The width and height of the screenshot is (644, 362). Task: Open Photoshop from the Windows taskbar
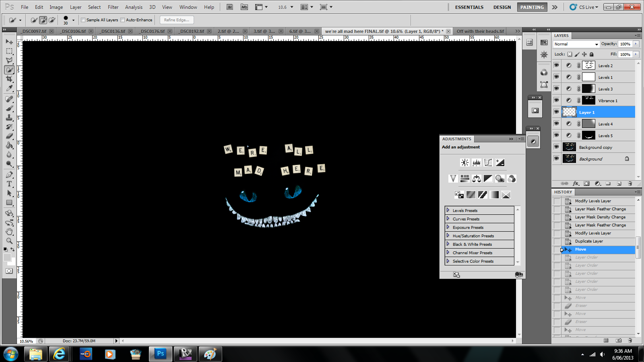click(160, 354)
